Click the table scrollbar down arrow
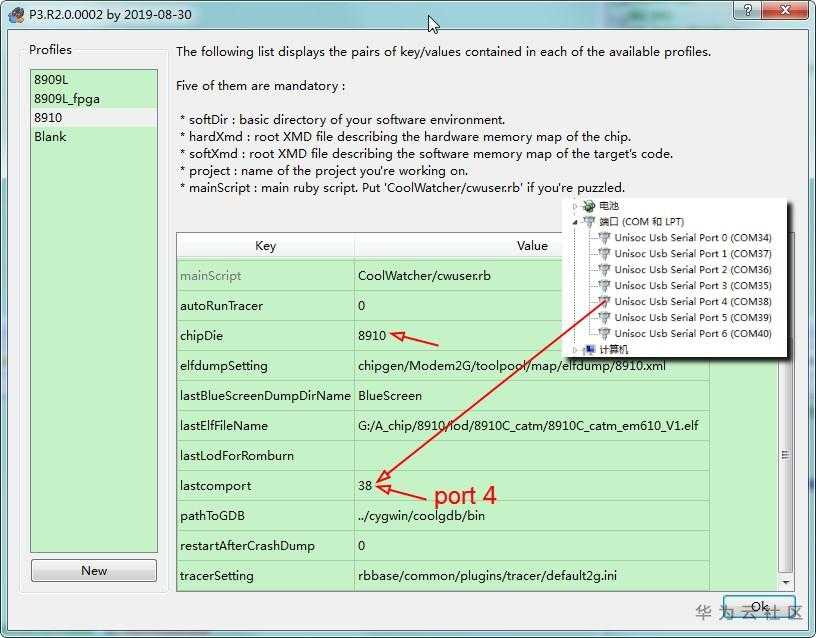 tap(786, 583)
